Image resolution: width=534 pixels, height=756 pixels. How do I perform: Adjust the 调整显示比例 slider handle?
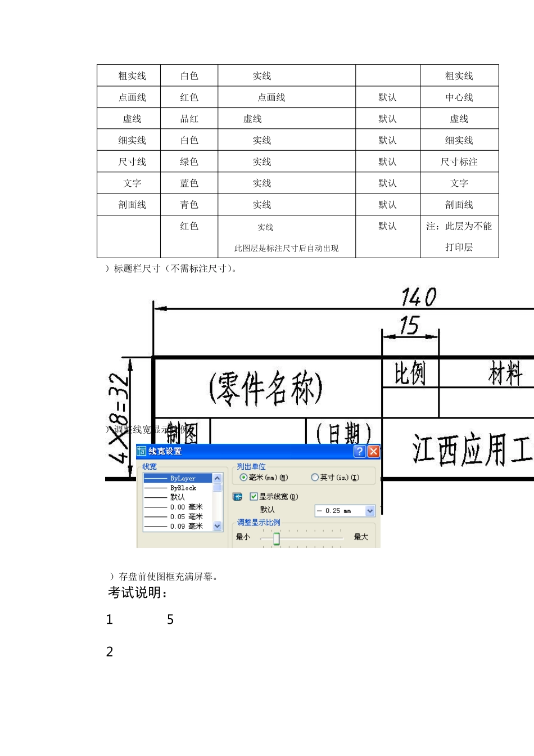(x=276, y=539)
